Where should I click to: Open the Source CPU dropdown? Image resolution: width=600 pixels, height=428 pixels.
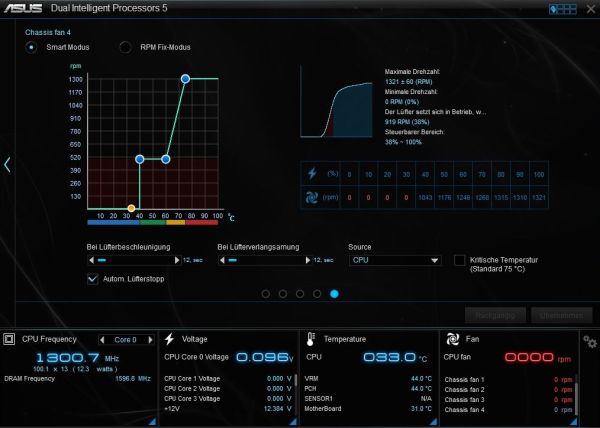coord(395,260)
